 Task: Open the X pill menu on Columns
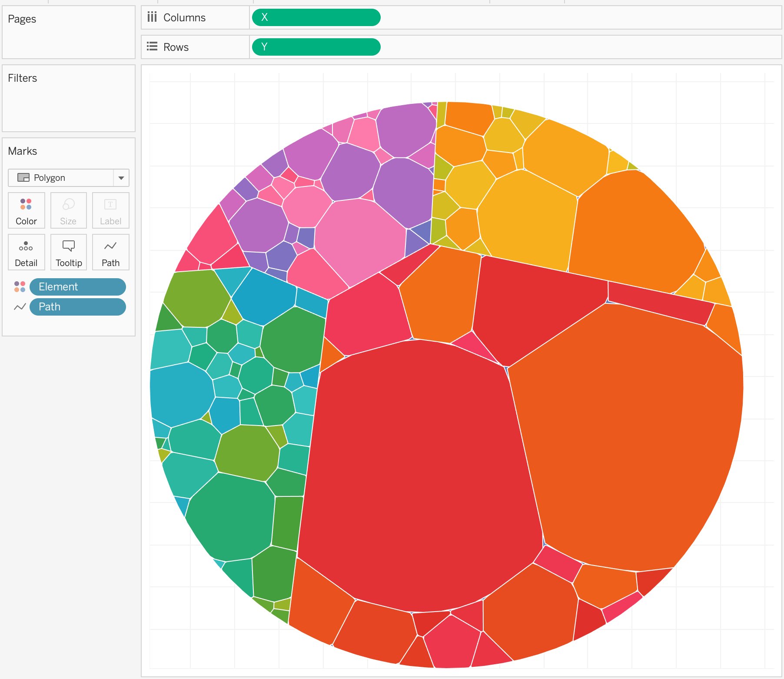click(316, 17)
